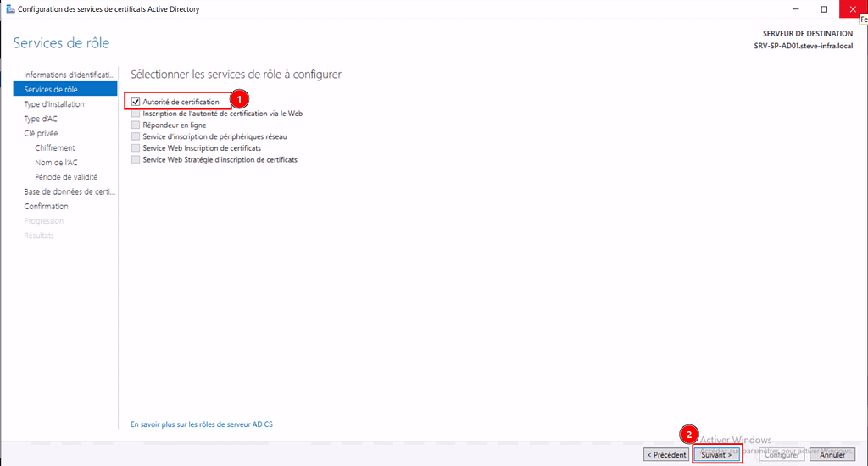
Task: Open Période de validité sub-step
Action: (66, 177)
